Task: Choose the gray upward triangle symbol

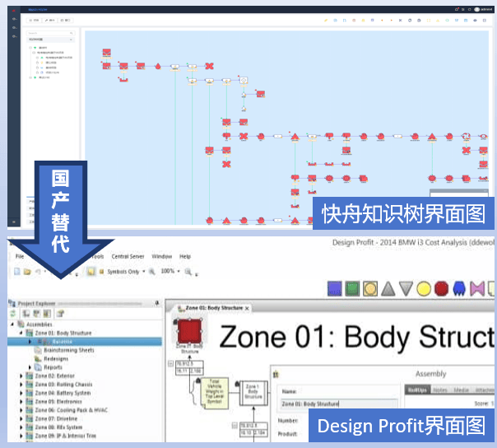Action: (388, 289)
